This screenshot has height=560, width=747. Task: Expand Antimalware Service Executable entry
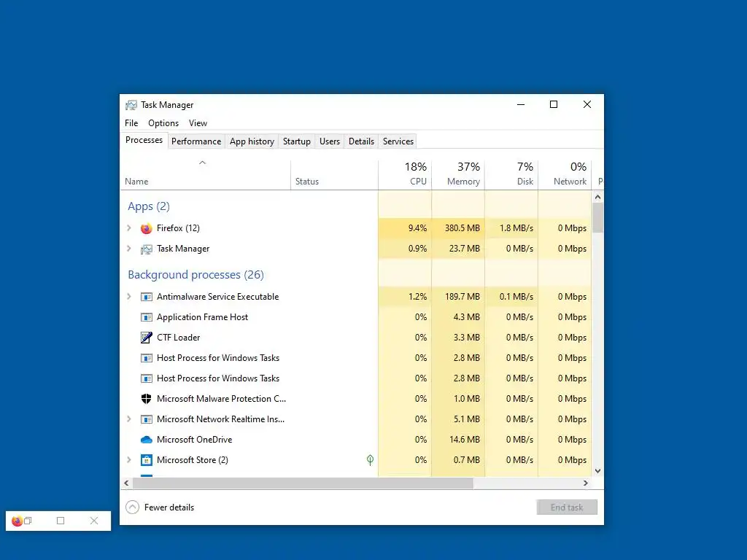point(128,297)
